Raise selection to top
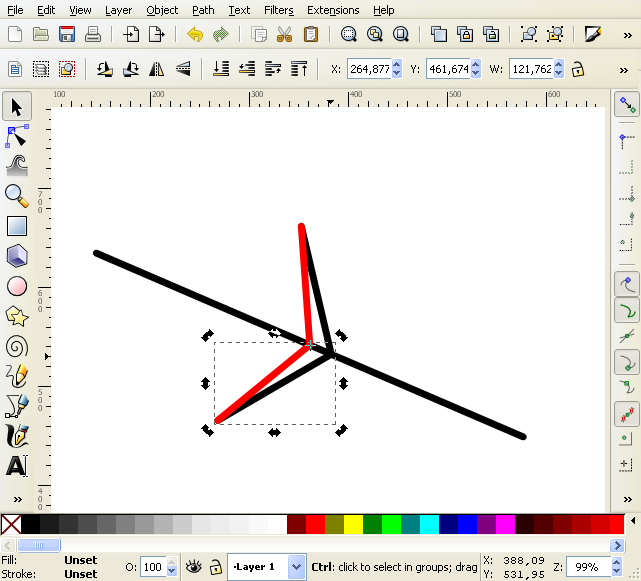 (x=299, y=69)
